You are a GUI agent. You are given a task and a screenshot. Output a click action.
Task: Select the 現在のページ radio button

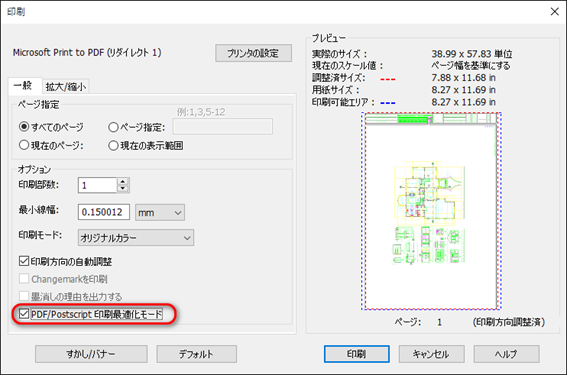tap(24, 145)
